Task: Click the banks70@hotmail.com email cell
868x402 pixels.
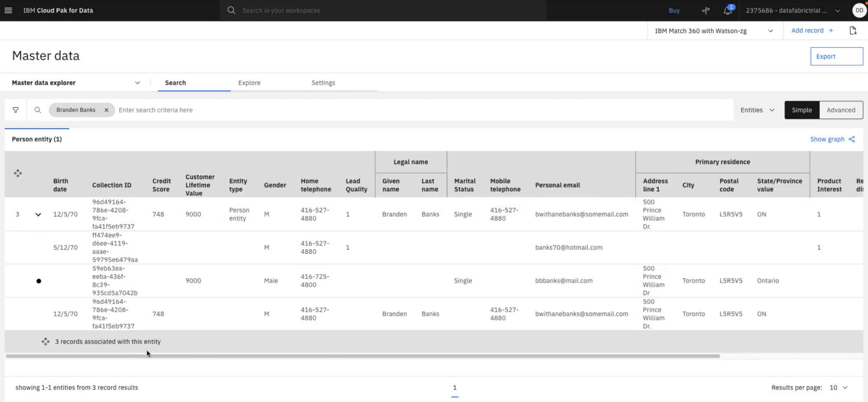Action: pos(569,248)
